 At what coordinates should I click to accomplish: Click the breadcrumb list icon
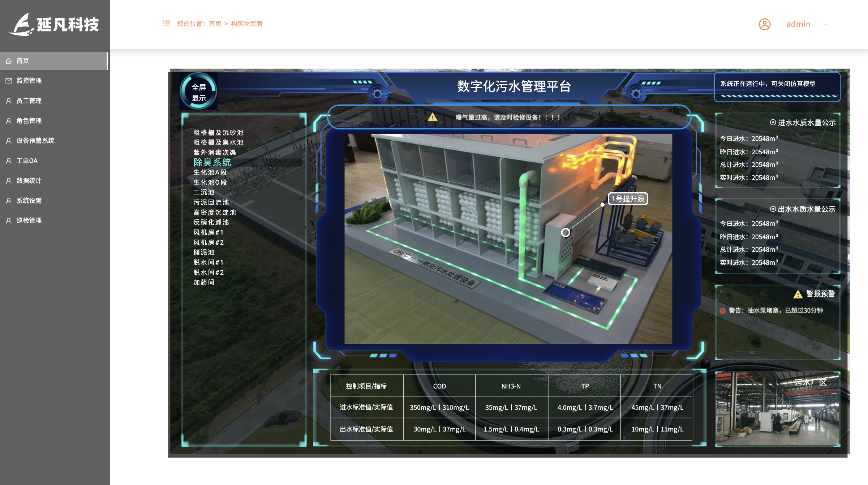(x=166, y=23)
